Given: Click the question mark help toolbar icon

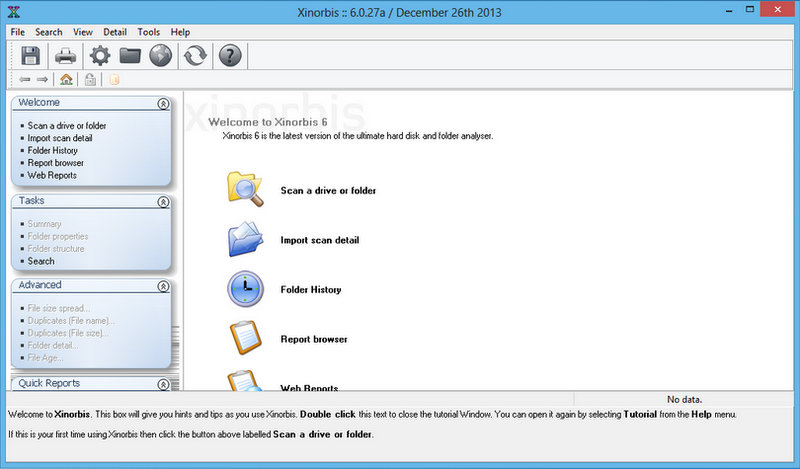Looking at the screenshot, I should click(230, 55).
